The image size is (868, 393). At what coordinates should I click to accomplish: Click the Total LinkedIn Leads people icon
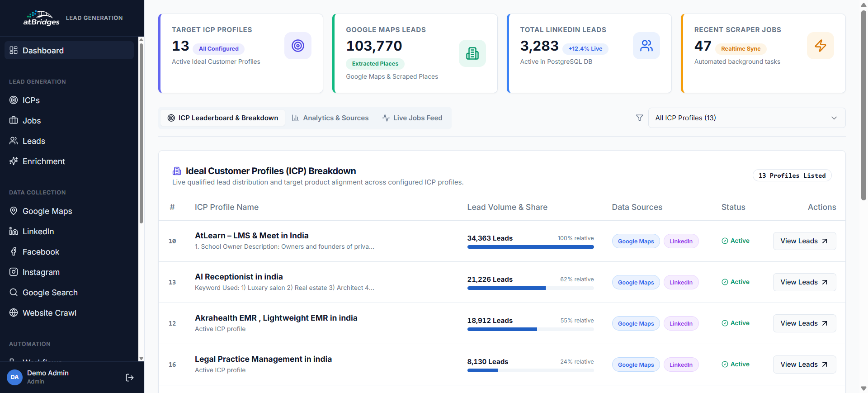(646, 46)
